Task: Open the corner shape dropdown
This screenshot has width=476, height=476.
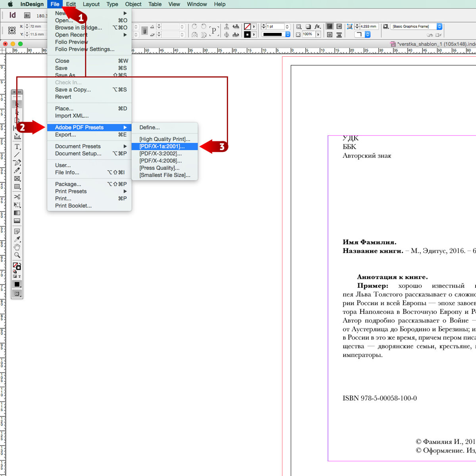Action: (368, 35)
